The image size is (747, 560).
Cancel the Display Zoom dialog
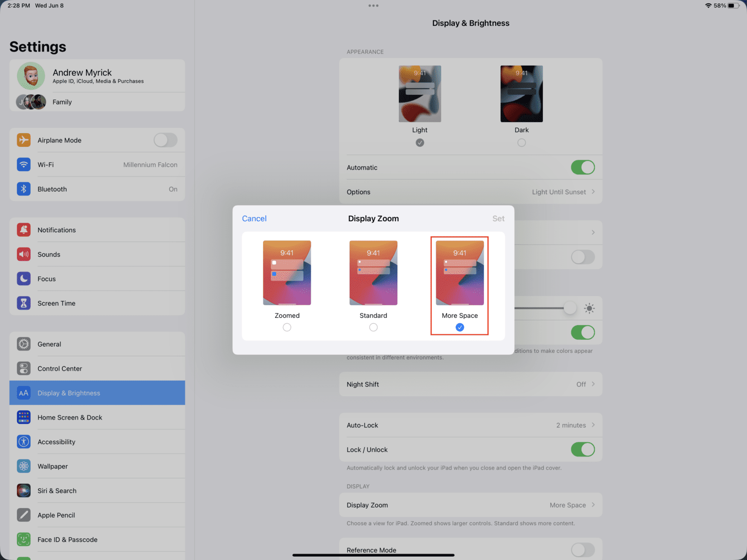coord(254,218)
